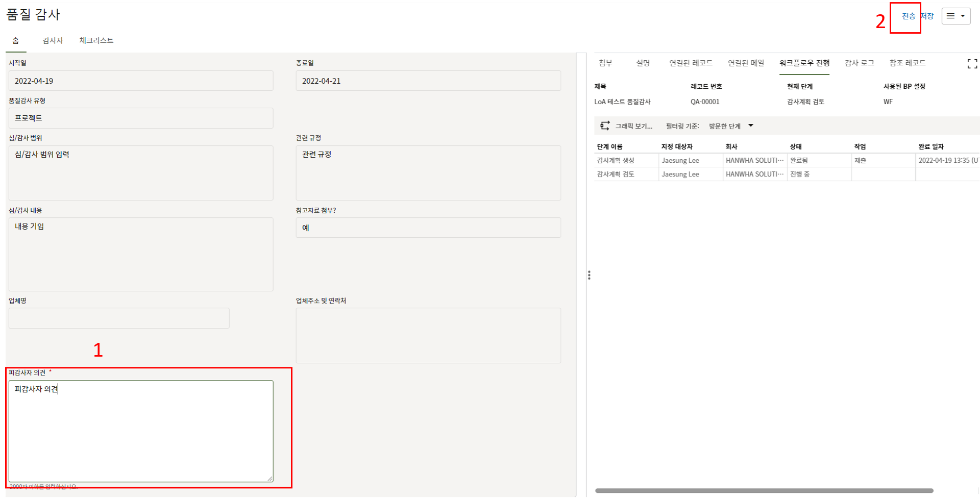
Task: Click 전송 to send the record
Action: 908,16
